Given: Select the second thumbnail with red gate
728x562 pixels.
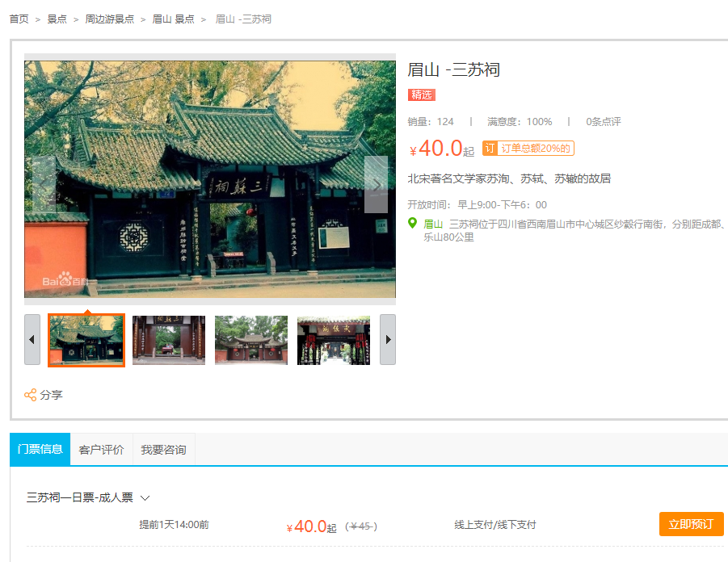Looking at the screenshot, I should pos(169,340).
